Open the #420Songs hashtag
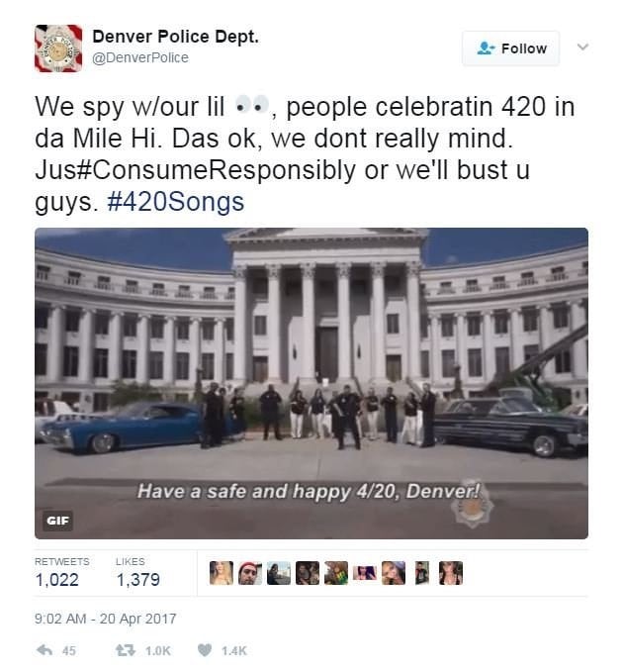 tap(176, 202)
